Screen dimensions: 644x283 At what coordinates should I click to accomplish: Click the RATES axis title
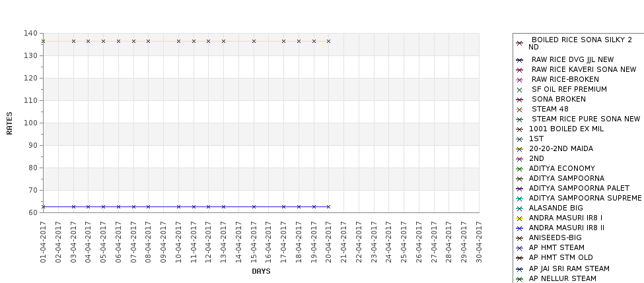pos(9,123)
